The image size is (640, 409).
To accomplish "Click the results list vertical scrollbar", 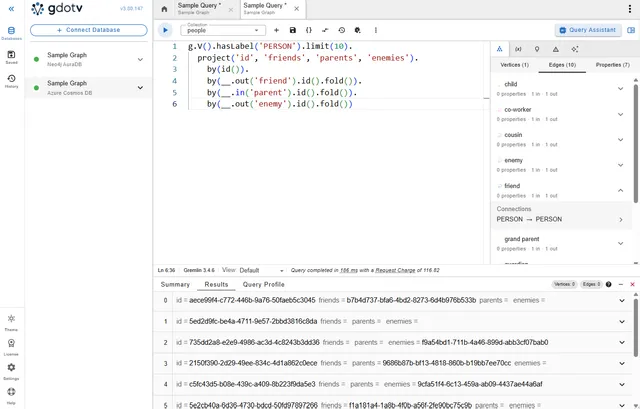I will click(x=636, y=327).
